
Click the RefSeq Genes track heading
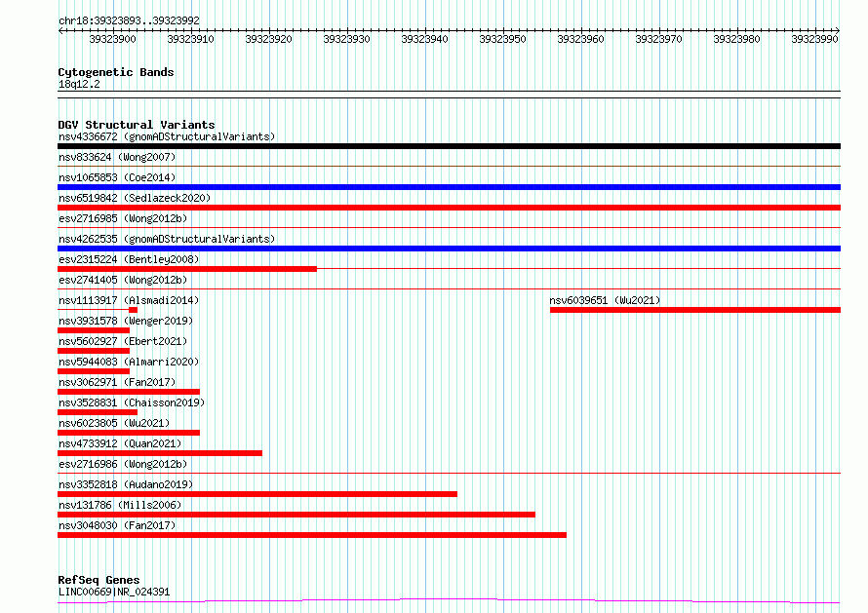(x=99, y=581)
